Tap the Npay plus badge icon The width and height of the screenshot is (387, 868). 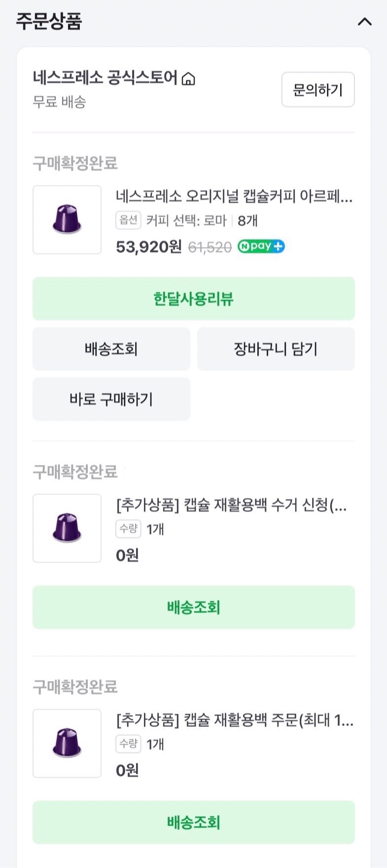[261, 246]
